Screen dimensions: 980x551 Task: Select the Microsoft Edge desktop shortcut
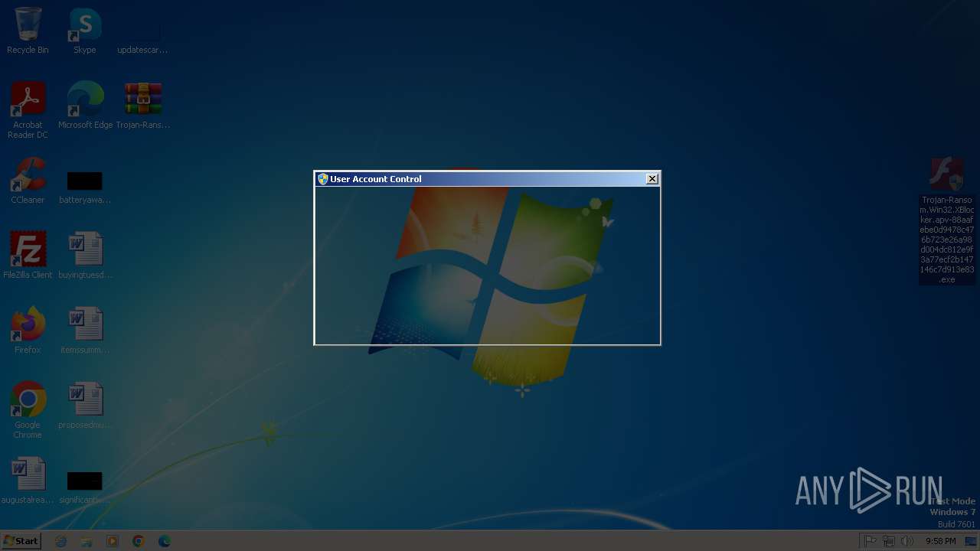[x=85, y=106]
